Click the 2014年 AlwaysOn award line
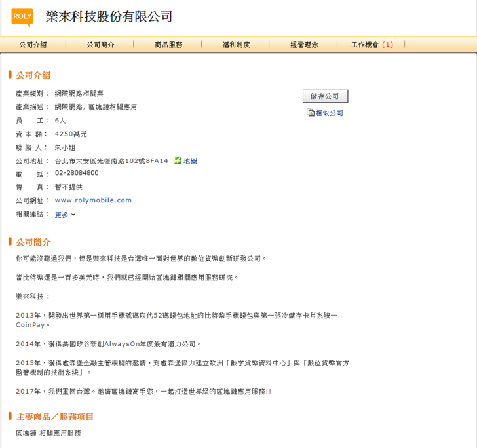 [108, 344]
